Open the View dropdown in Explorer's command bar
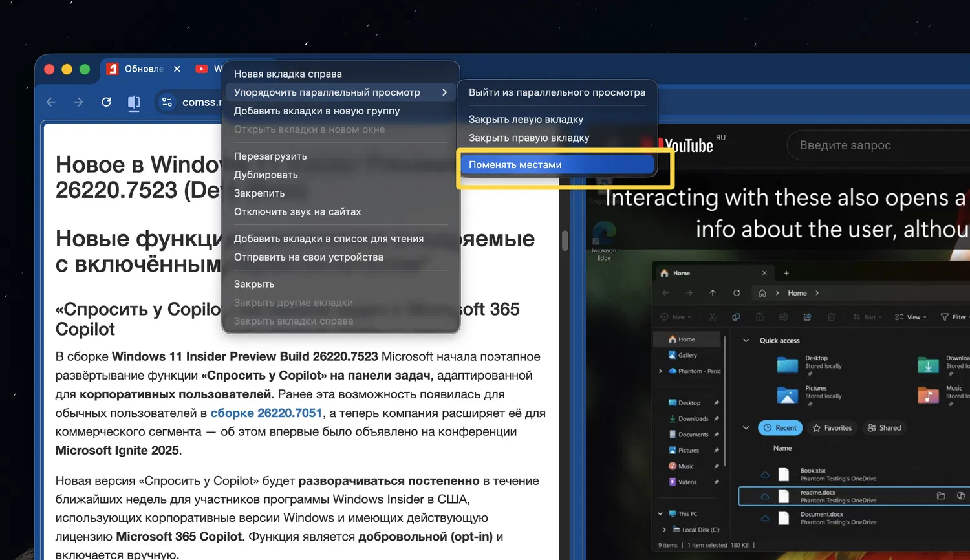This screenshot has height=560, width=970. [911, 317]
